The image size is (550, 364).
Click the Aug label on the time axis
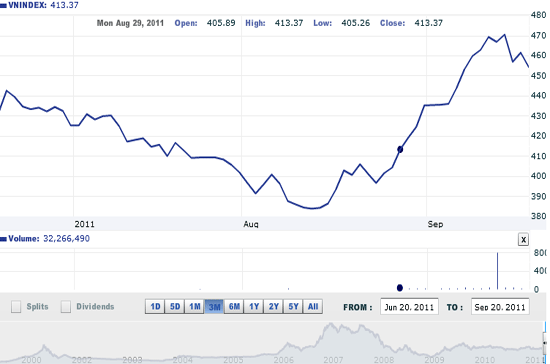coord(251,224)
